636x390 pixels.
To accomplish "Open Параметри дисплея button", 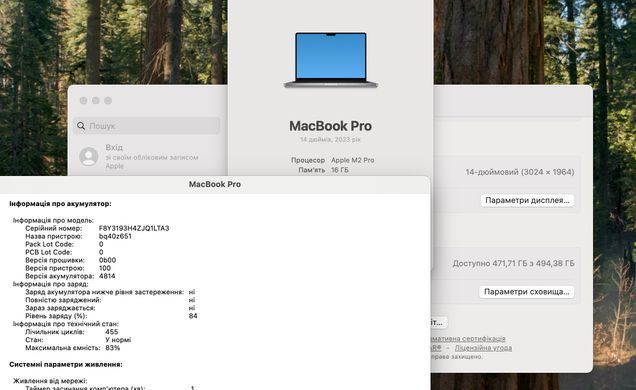I will (x=527, y=200).
